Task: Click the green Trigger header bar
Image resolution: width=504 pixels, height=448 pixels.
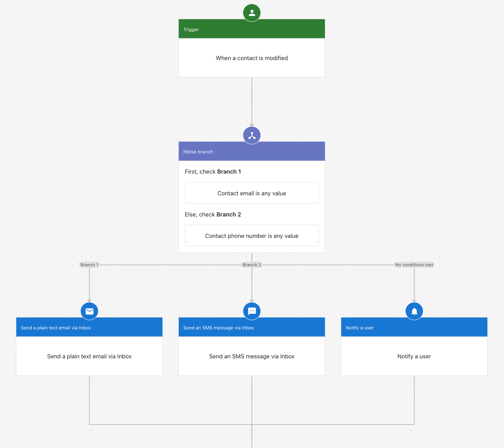Action: [252, 29]
